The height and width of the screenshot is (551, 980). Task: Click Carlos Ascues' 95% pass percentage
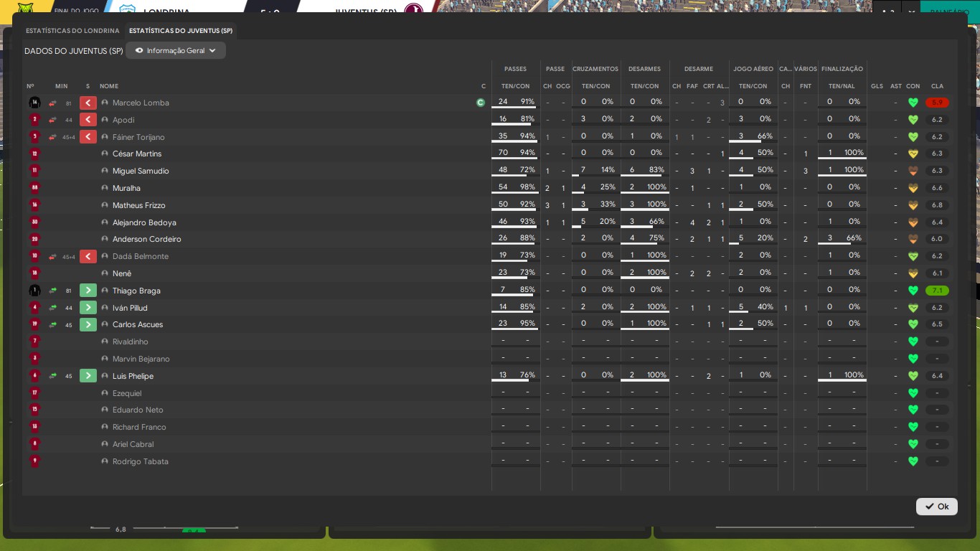coord(527,324)
